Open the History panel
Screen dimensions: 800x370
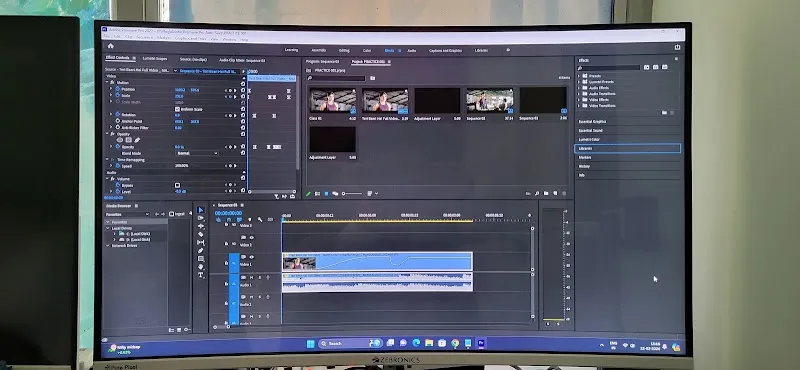point(584,166)
